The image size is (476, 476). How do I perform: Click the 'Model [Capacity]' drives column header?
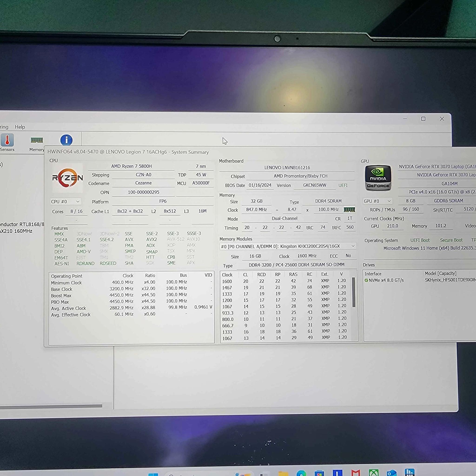click(x=440, y=273)
